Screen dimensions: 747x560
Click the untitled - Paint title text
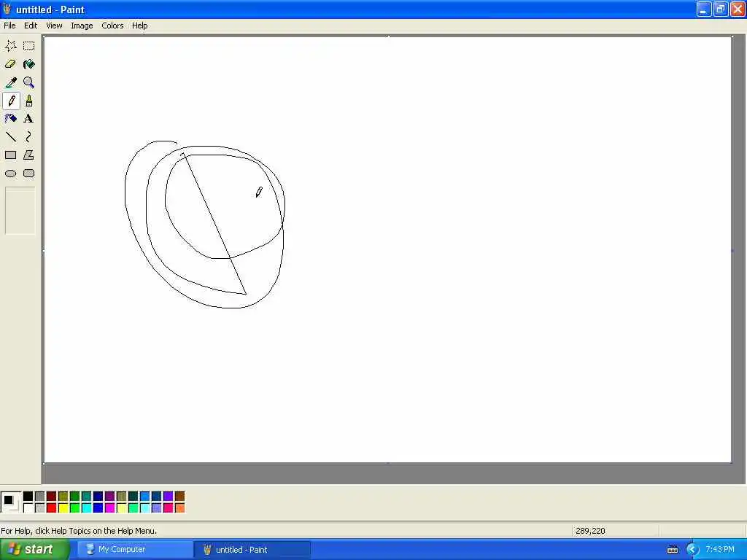click(x=50, y=9)
